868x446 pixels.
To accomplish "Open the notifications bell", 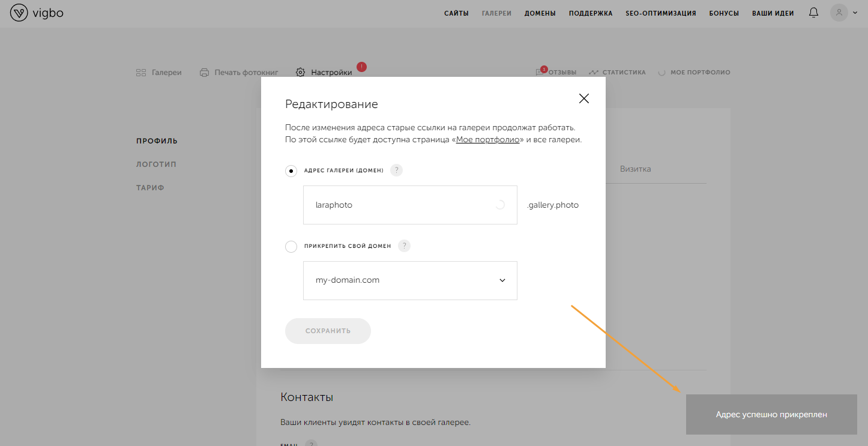I will [813, 13].
